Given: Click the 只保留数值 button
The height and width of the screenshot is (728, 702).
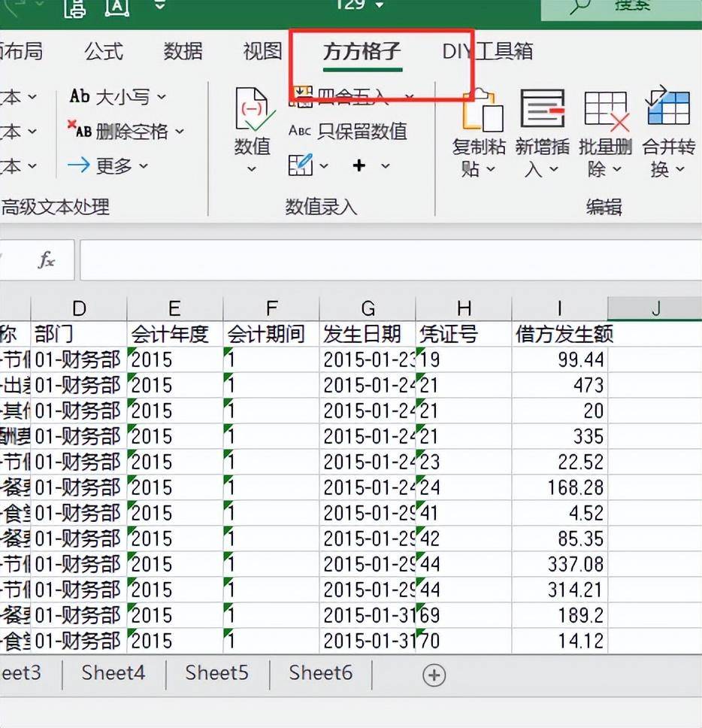Looking at the screenshot, I should (x=348, y=132).
